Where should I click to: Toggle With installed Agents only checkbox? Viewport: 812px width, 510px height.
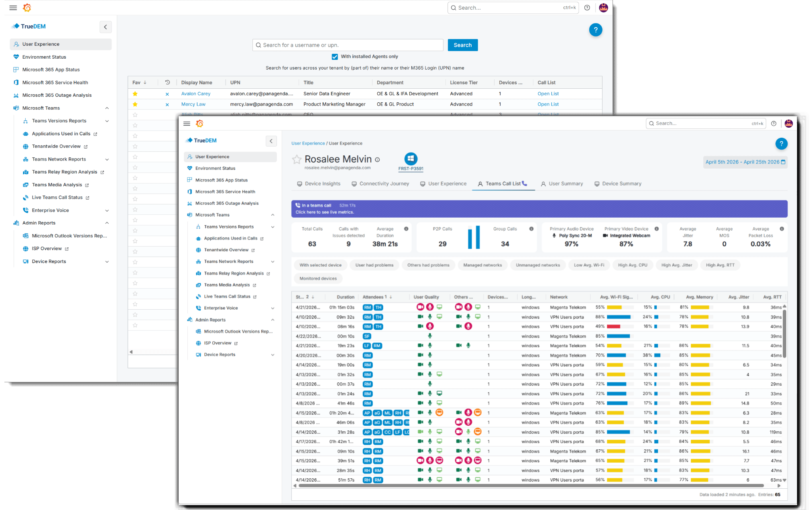[x=335, y=57]
